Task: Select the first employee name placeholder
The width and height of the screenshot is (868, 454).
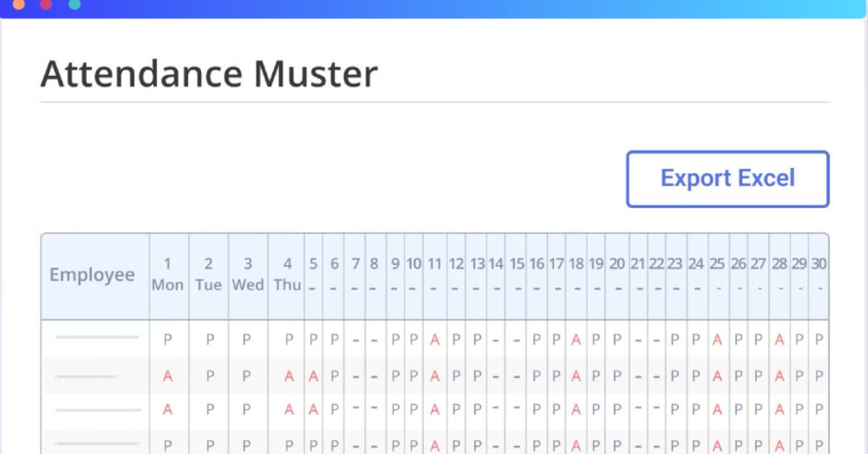Action: [93, 337]
